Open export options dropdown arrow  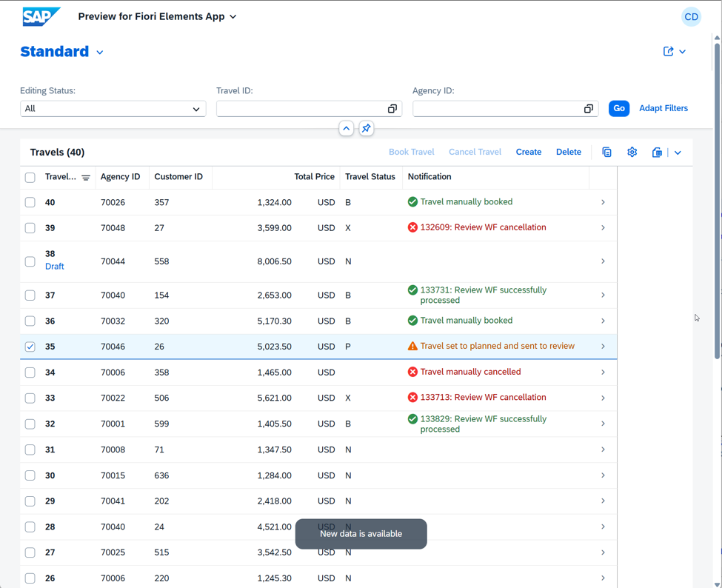[x=678, y=153]
